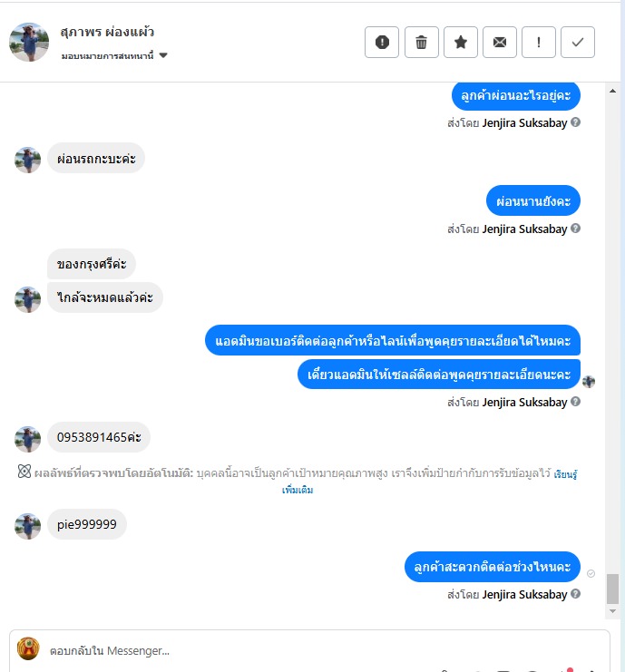The height and width of the screenshot is (672, 625).
Task: Expand the มอบหมายการสนทนานี้ dropdown arrow
Action: (163, 55)
